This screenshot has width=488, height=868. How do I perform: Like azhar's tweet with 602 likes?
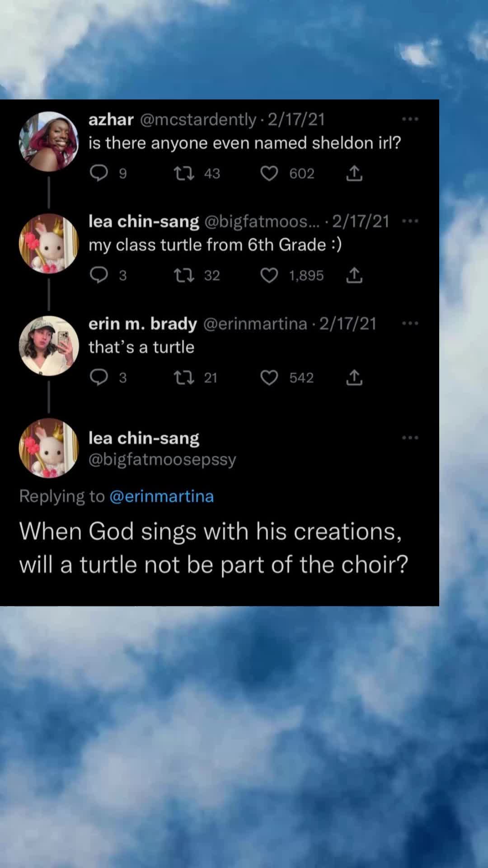coord(269,173)
